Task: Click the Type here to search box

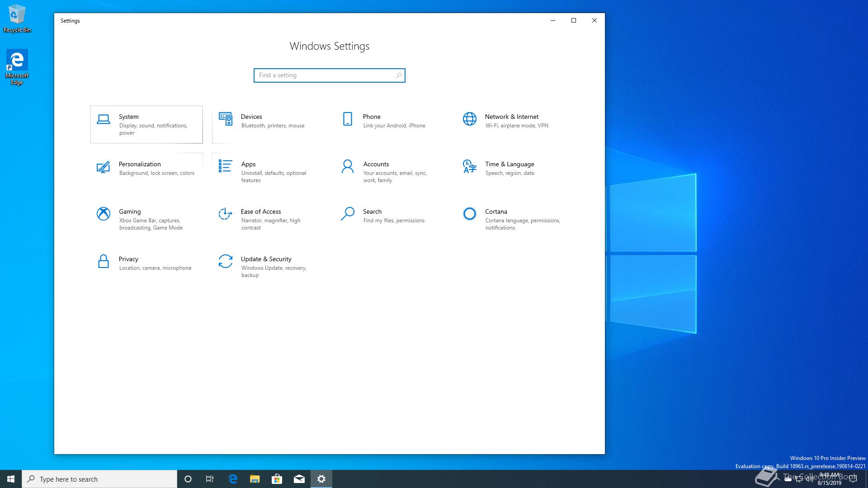Action: click(99, 479)
